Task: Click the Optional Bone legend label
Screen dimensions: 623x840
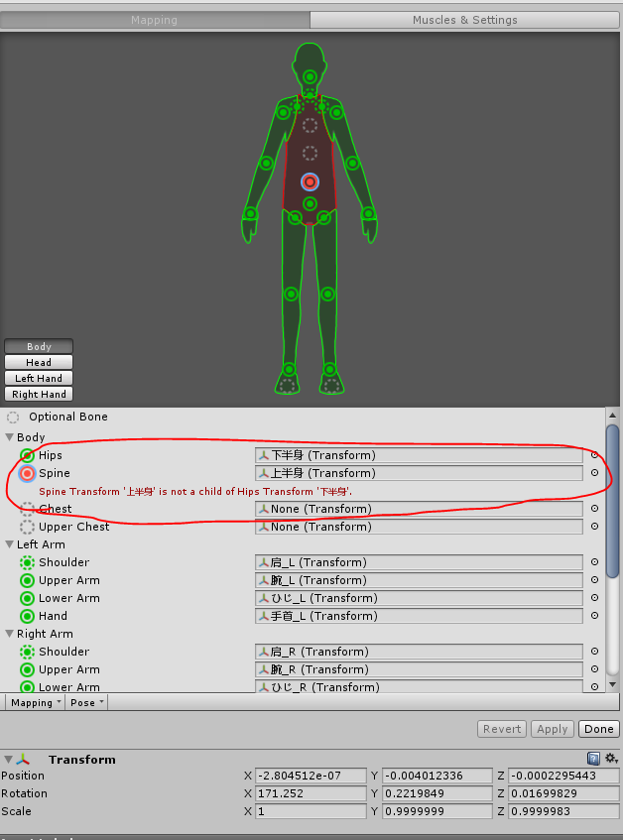Action: click(x=68, y=417)
